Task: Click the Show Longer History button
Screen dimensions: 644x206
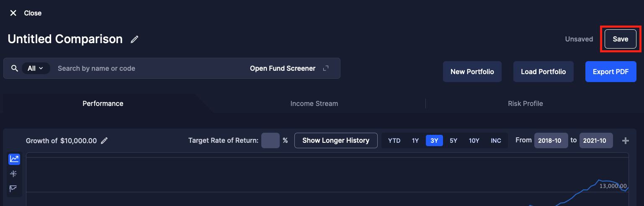Action: click(336, 141)
